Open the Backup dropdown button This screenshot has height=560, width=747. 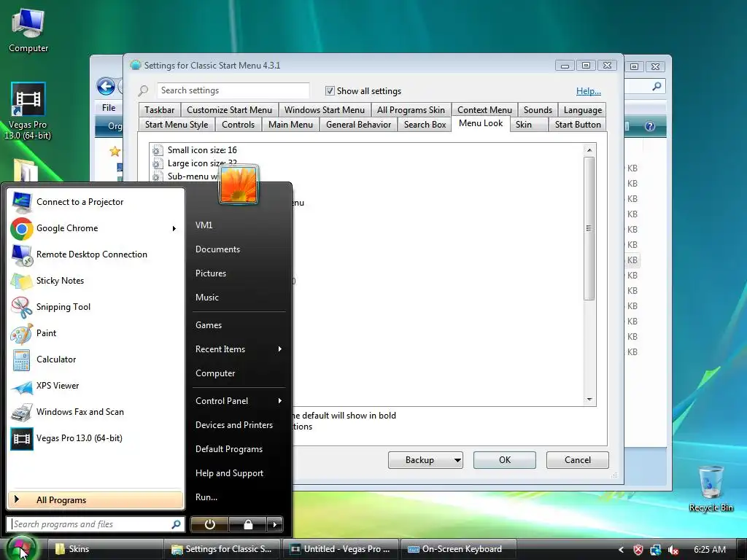coord(425,460)
